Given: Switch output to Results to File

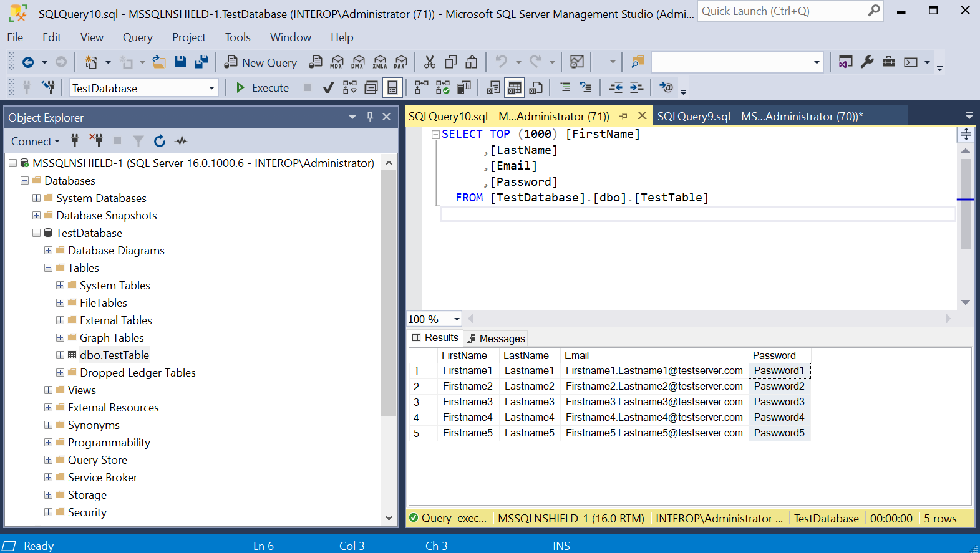Looking at the screenshot, I should pos(536,88).
